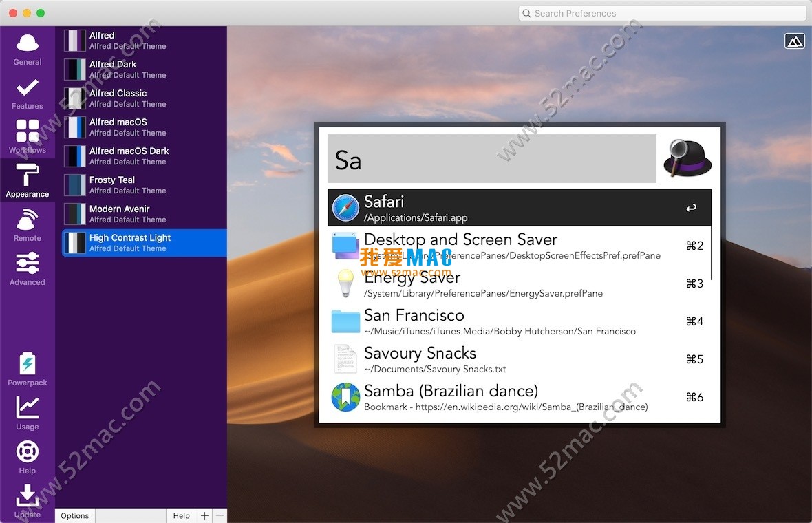812x523 pixels.
Task: Click the 'Savoury Snacks' result title
Action: click(420, 353)
